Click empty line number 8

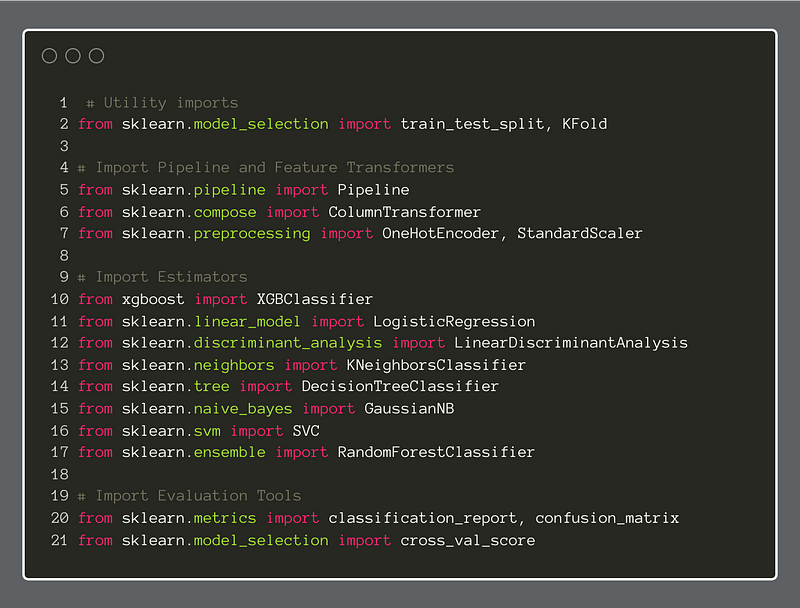pos(64,256)
